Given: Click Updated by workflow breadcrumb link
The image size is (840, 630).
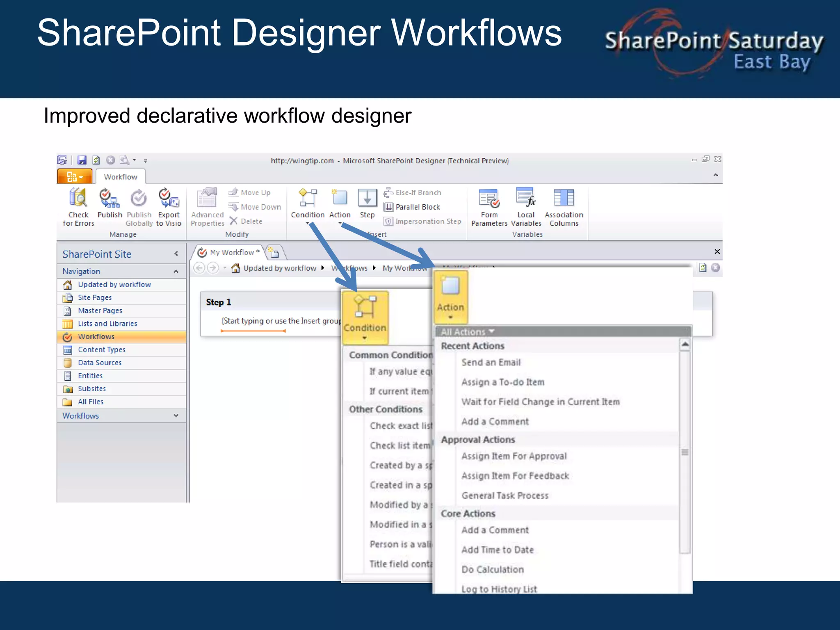Looking at the screenshot, I should coord(279,268).
